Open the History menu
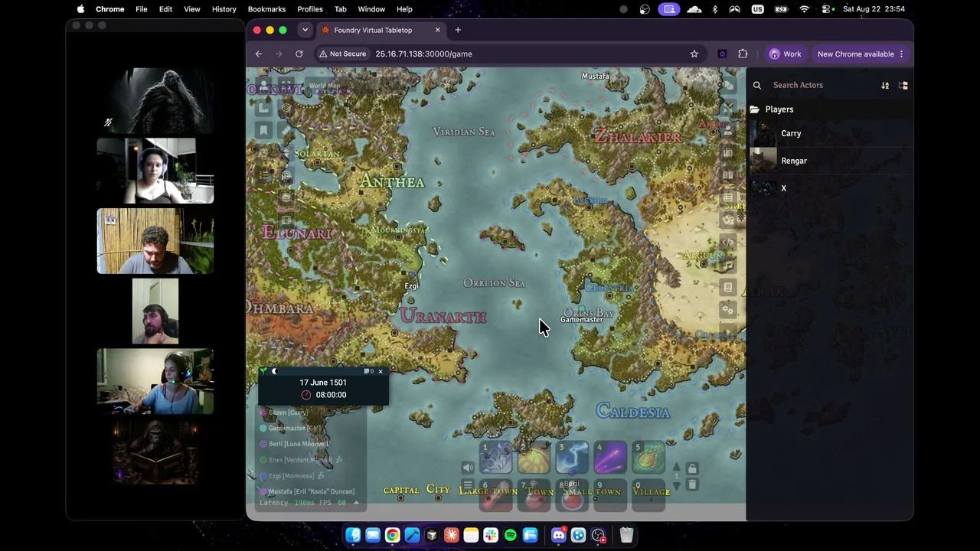Image resolution: width=980 pixels, height=551 pixels. [224, 9]
